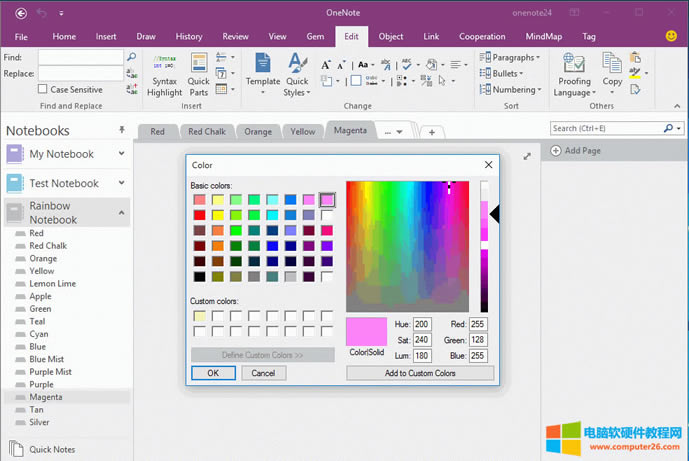The width and height of the screenshot is (689, 461).
Task: Click OK in the Color dialog
Action: (213, 373)
